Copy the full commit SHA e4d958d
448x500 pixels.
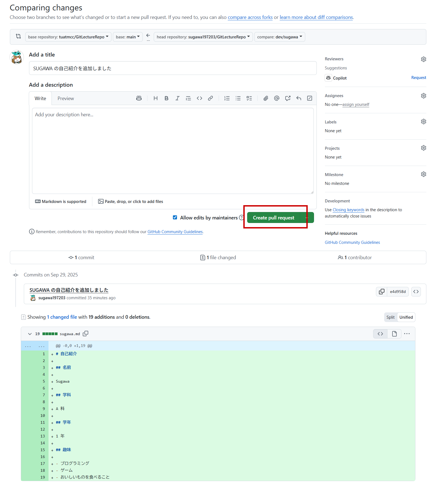pos(381,292)
